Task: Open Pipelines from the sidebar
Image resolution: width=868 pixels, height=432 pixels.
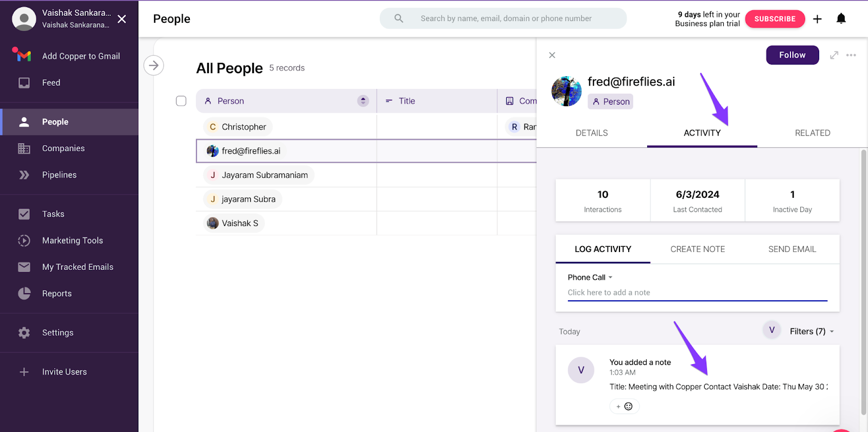Action: pos(59,175)
